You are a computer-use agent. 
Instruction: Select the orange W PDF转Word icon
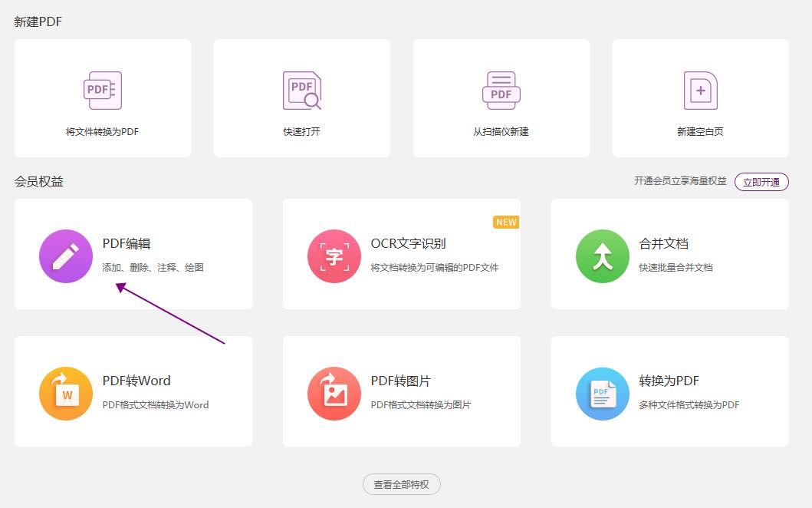(65, 393)
